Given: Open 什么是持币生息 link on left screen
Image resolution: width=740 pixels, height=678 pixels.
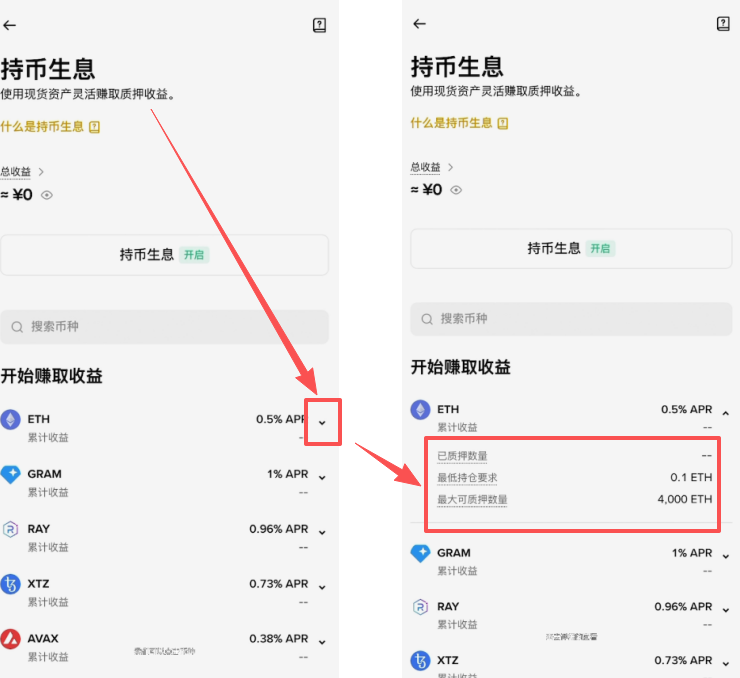Looking at the screenshot, I should pos(50,126).
